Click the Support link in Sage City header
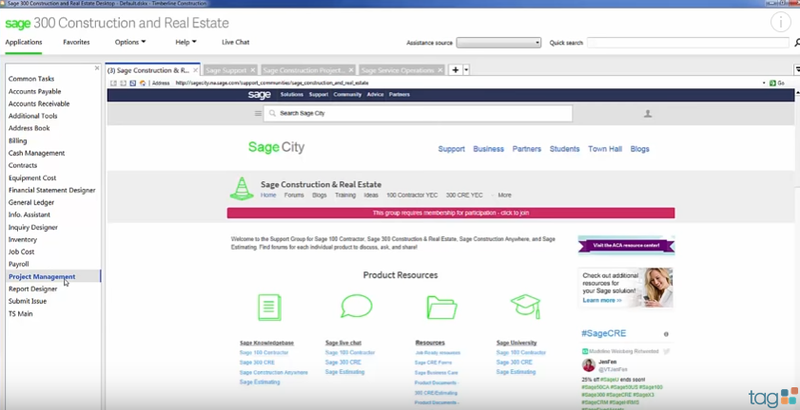Screen dimensions: 800x410 (452, 149)
